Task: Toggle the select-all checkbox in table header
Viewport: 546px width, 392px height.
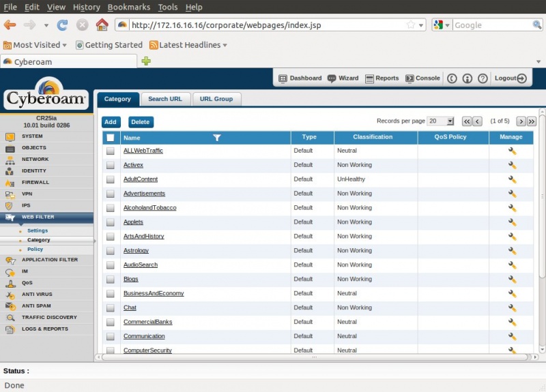Action: tap(110, 137)
